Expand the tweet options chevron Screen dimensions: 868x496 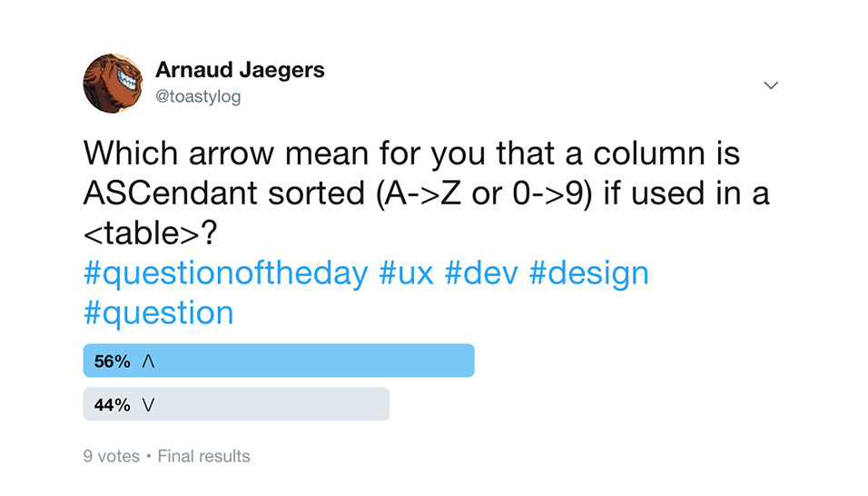pos(771,85)
